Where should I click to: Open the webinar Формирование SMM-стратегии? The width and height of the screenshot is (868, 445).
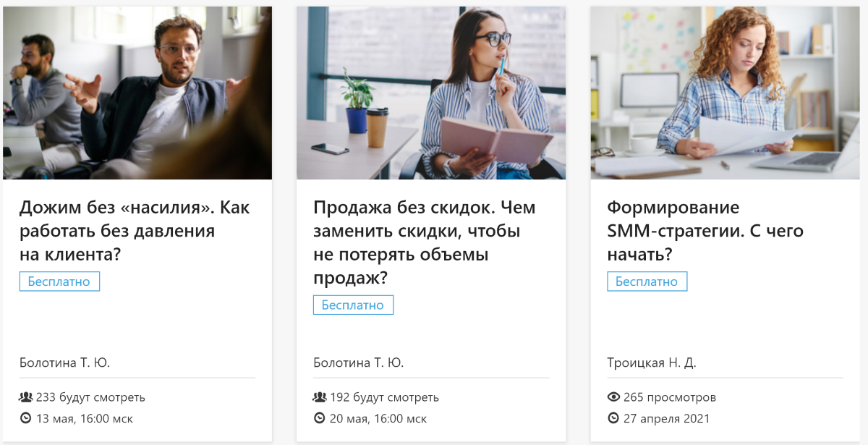[705, 231]
